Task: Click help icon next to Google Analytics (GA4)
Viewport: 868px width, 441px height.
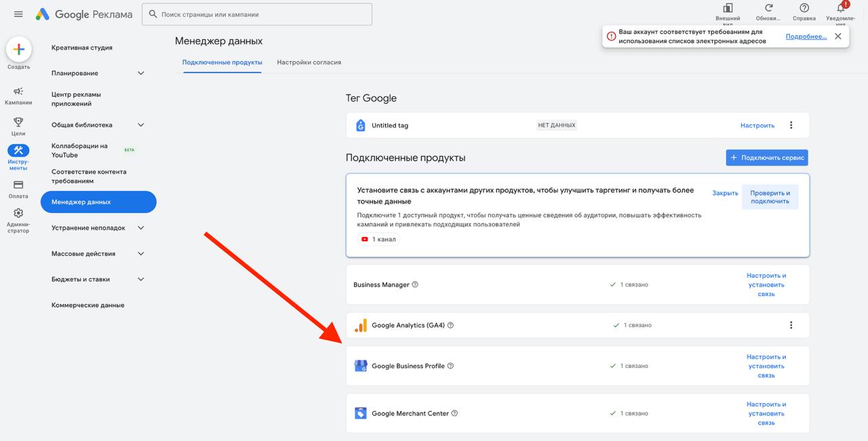Action: pos(450,325)
